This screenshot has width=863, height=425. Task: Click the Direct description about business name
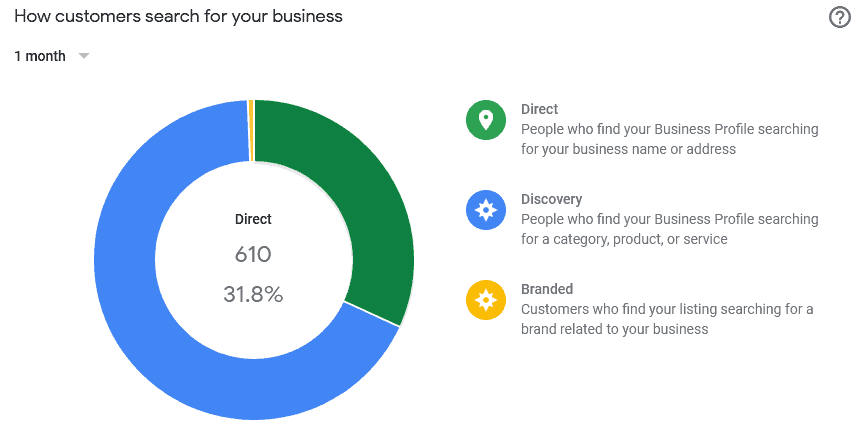(670, 139)
